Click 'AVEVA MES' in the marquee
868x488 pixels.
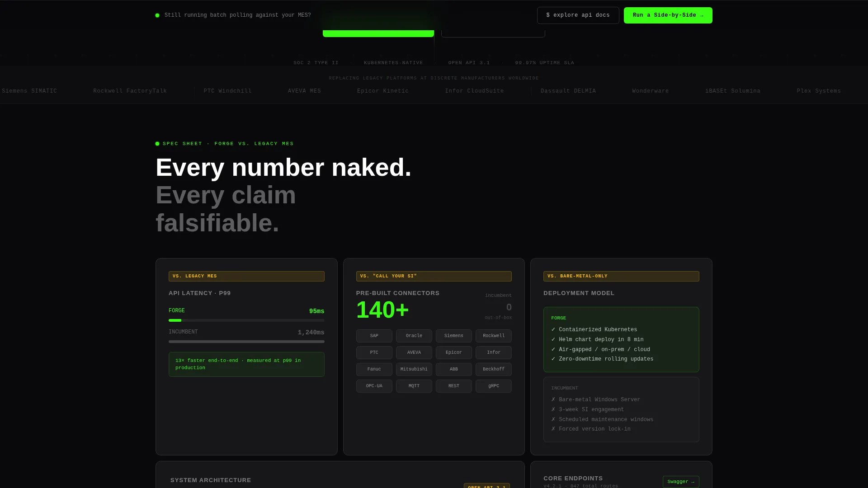(x=304, y=91)
